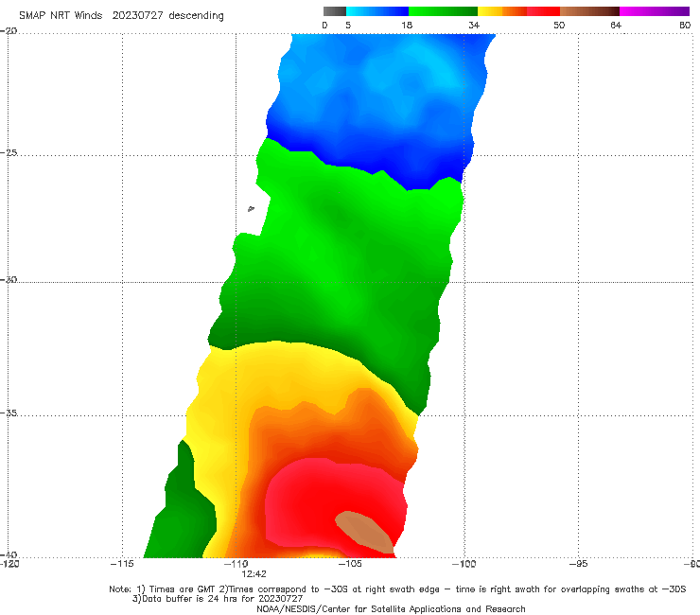Click the swath time label '12:42'
700x615 pixels.
tap(254, 574)
